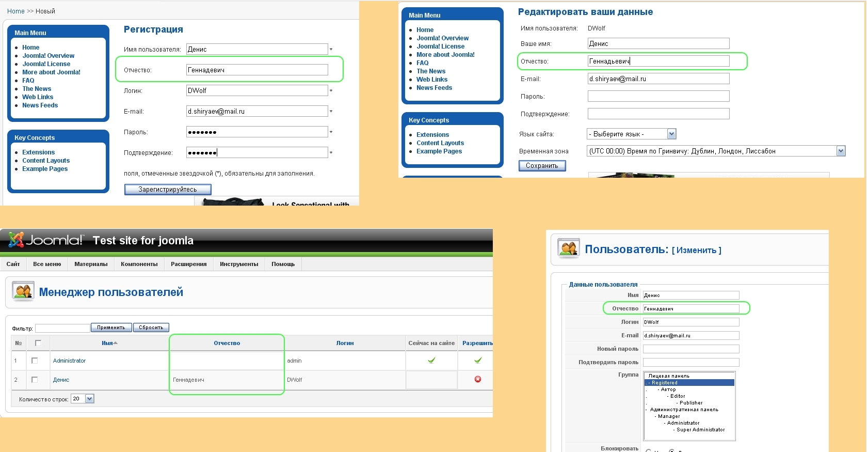The height and width of the screenshot is (452, 868).
Task: Open the Компоненты menu
Action: [x=139, y=264]
